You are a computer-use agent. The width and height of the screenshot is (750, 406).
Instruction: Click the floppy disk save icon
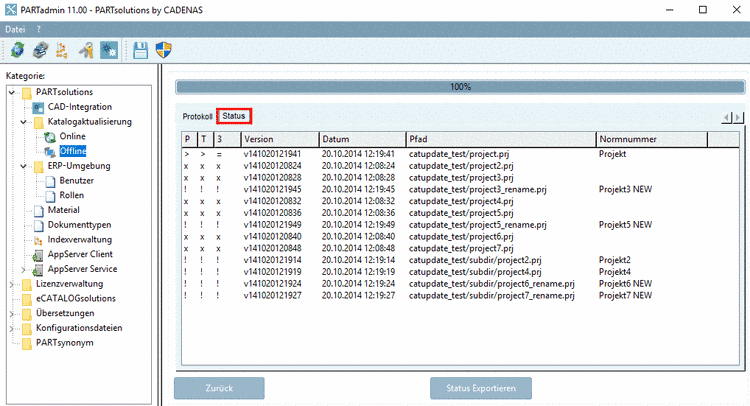[140, 50]
